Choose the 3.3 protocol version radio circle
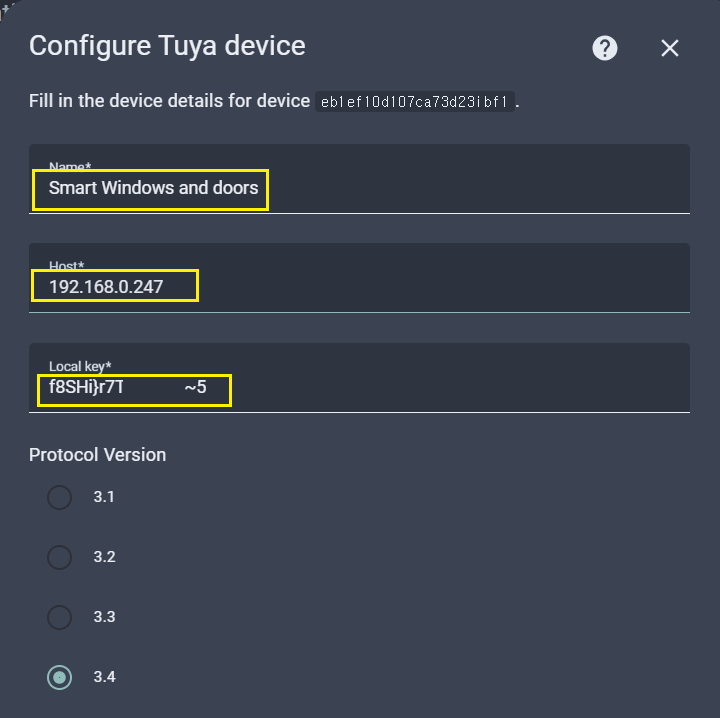Viewport: 720px width, 718px height. point(60,617)
